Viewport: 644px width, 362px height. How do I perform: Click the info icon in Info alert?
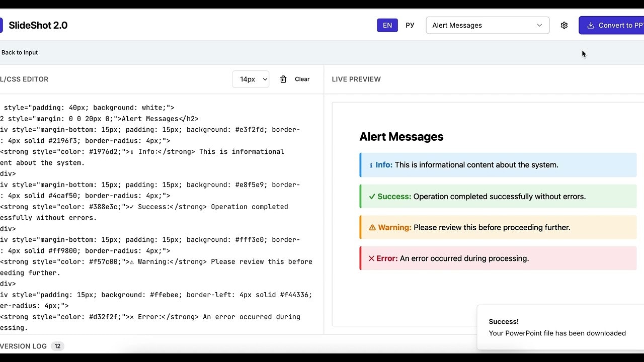pos(371,165)
